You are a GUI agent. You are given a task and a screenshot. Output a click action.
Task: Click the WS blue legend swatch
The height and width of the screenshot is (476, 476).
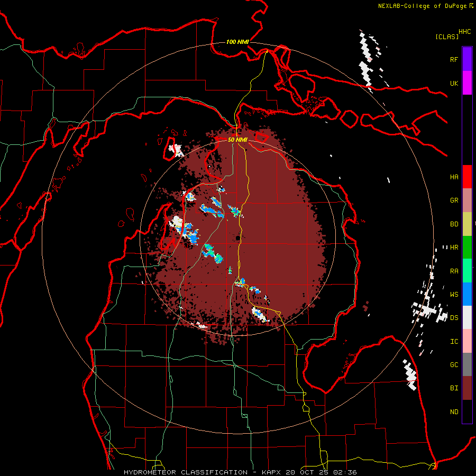click(467, 294)
